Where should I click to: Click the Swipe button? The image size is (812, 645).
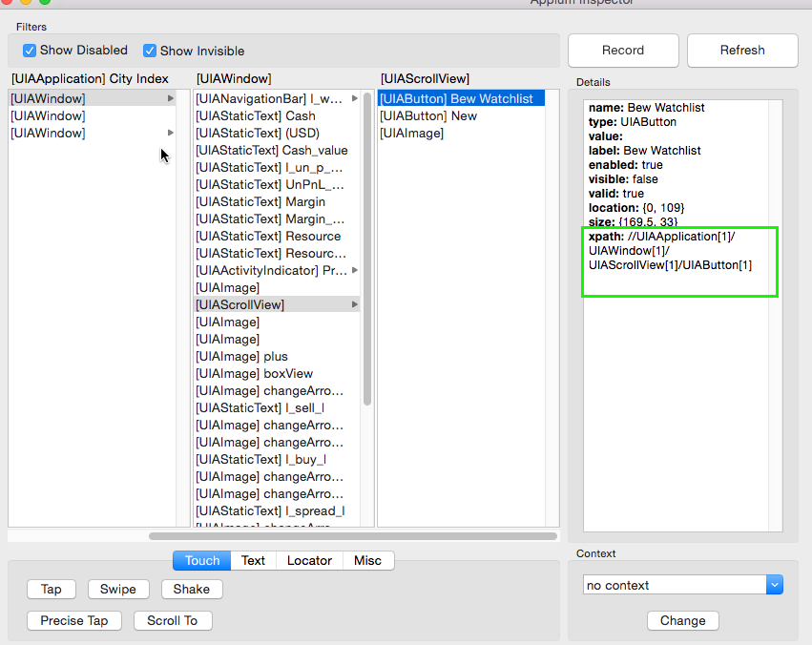pyautogui.click(x=118, y=590)
